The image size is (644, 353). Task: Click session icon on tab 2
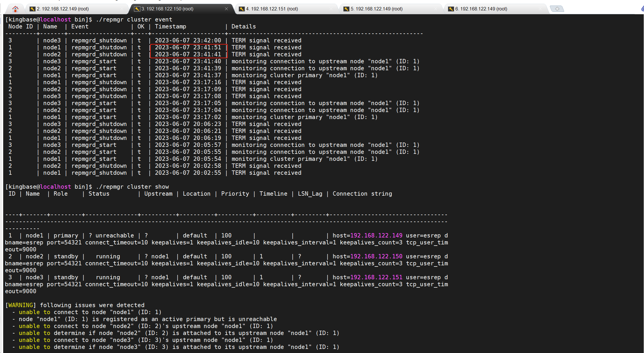click(x=33, y=9)
